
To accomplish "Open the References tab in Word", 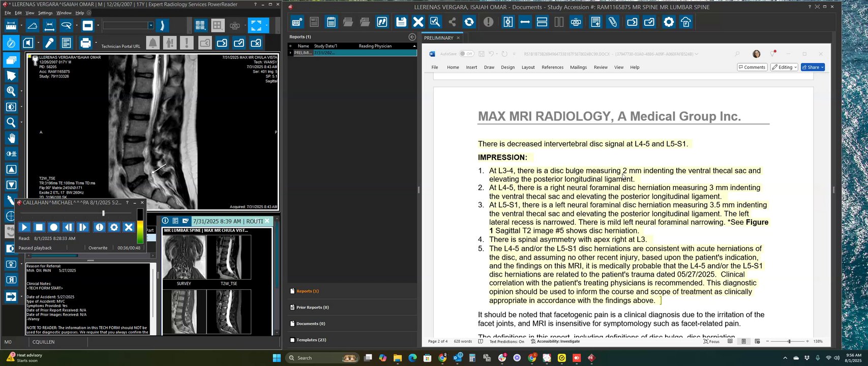I will [x=552, y=67].
